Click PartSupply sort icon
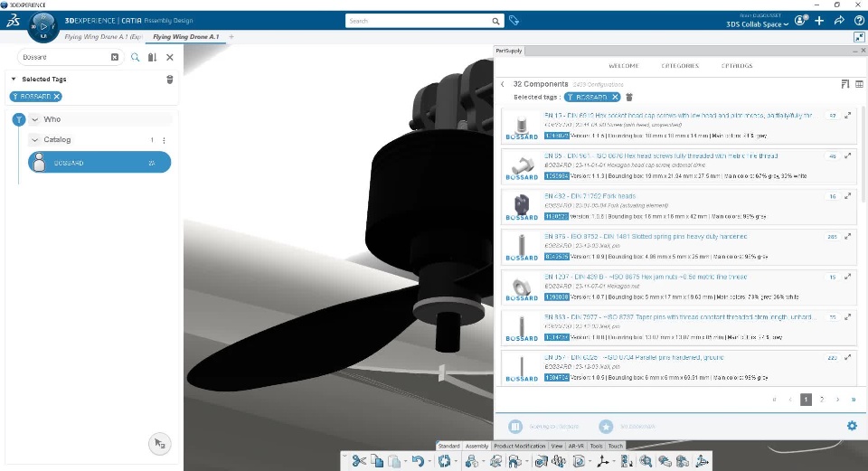868x471 pixels. coord(844,84)
